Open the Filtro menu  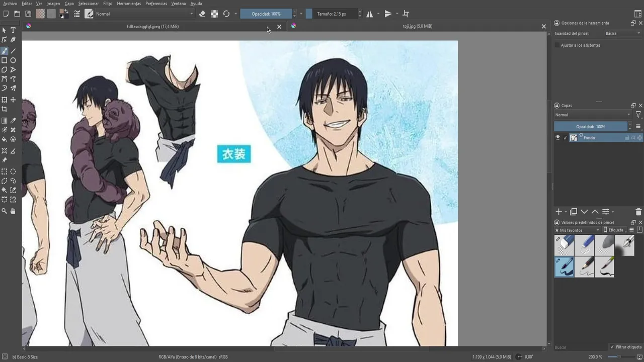pyautogui.click(x=108, y=4)
